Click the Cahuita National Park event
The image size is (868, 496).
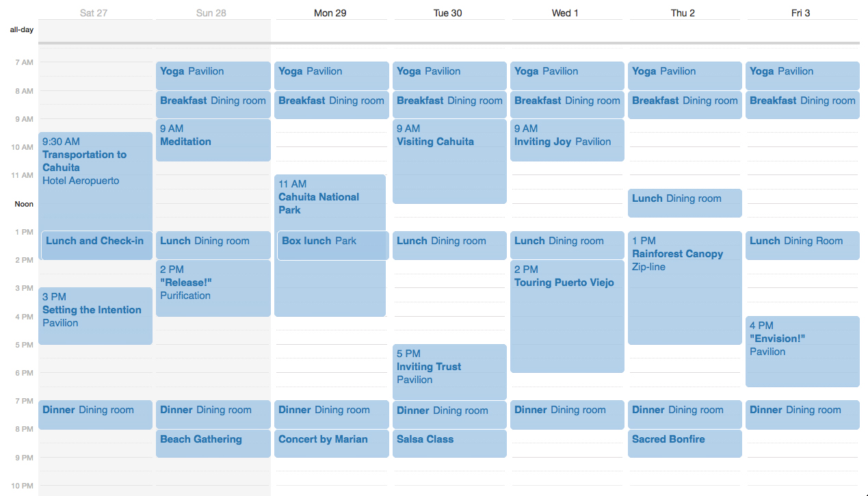[331, 202]
